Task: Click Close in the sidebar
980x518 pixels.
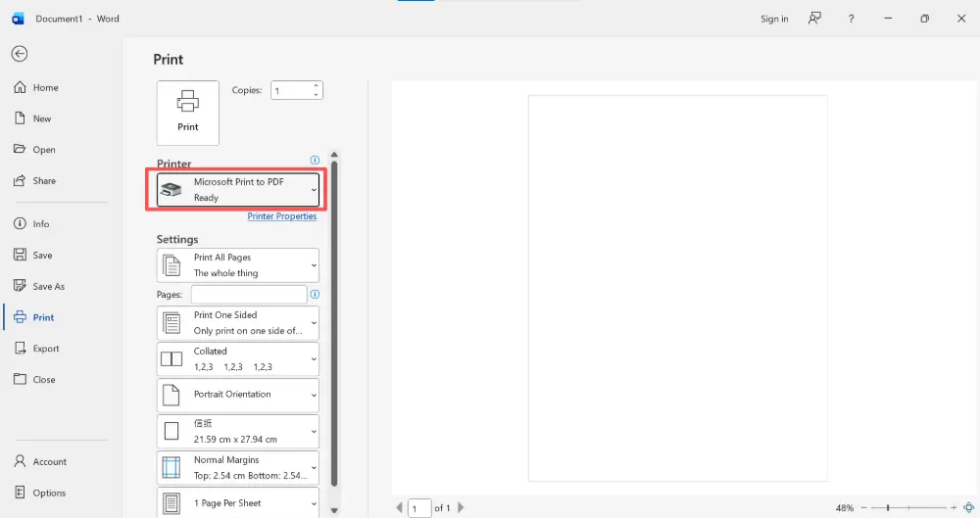Action: [35, 379]
